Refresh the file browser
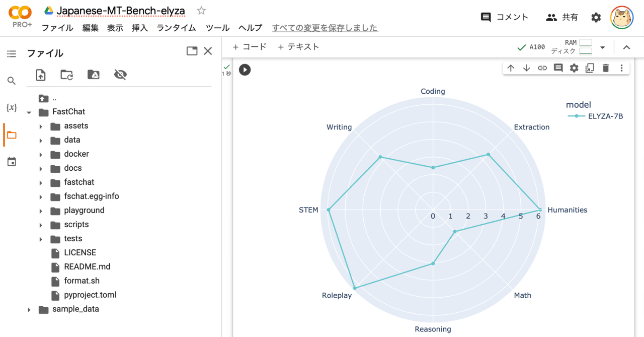Viewport: 644px width, 337px height. [66, 75]
